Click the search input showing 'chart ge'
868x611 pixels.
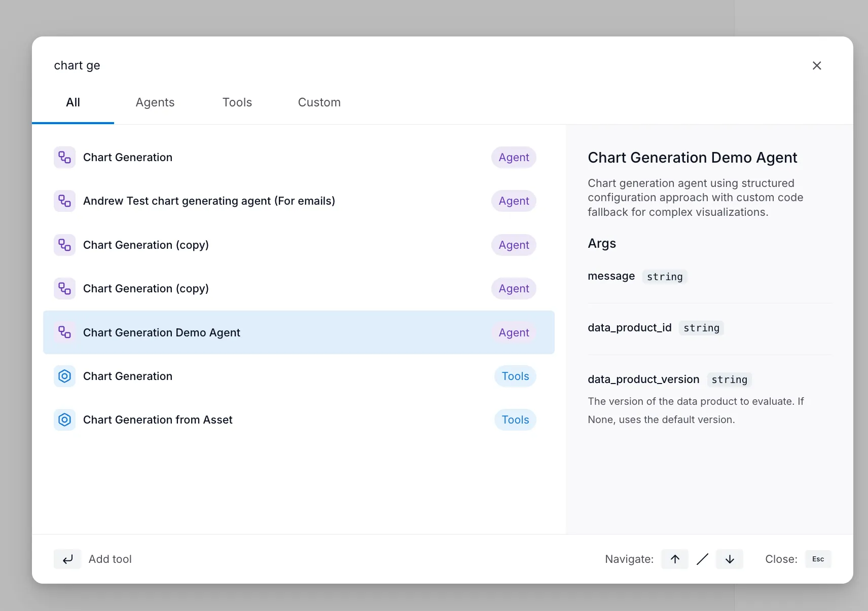203,65
